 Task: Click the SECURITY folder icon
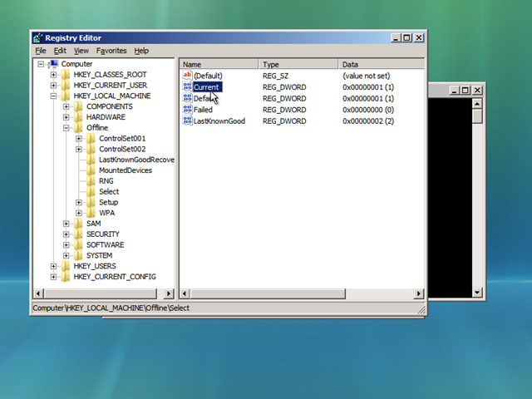(78, 234)
